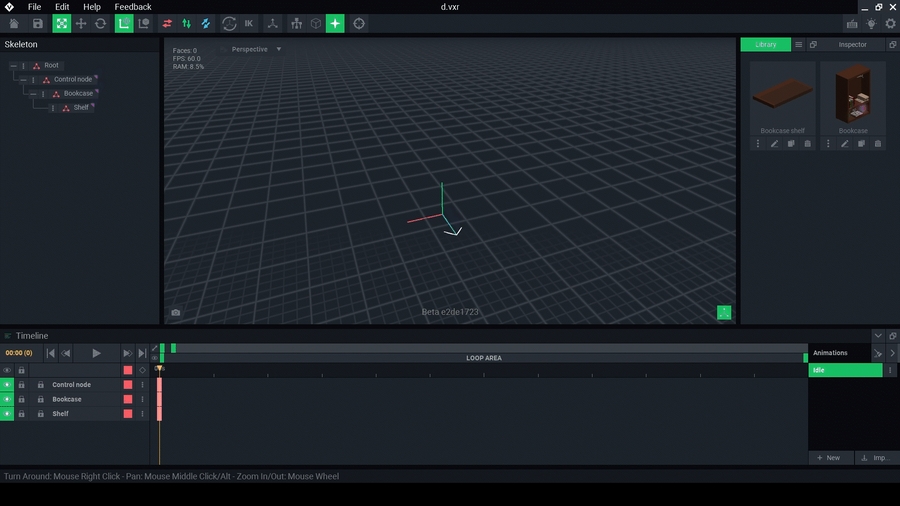Switch to the Inspector tab

[853, 45]
